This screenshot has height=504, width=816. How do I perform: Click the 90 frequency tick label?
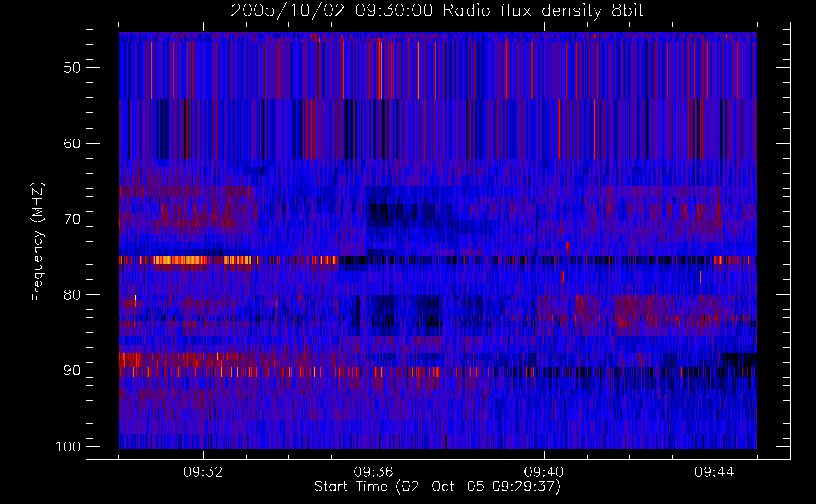[72, 370]
